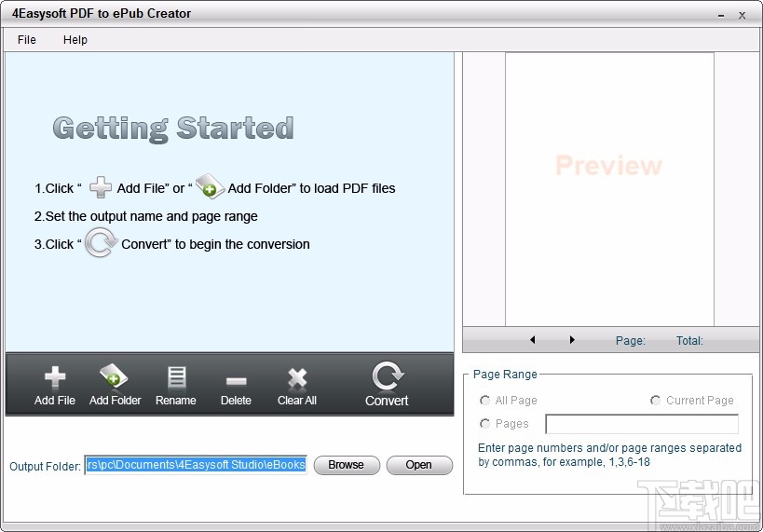The width and height of the screenshot is (763, 532).
Task: Click '2.Set the output name and page range'
Action: point(146,216)
